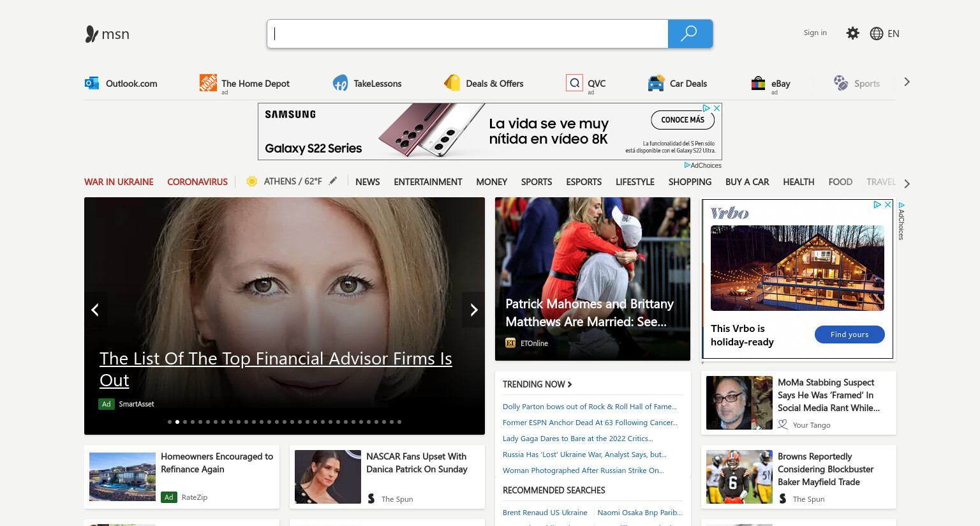The image size is (980, 526).
Task: Go to previous carousel slide
Action: (x=95, y=310)
